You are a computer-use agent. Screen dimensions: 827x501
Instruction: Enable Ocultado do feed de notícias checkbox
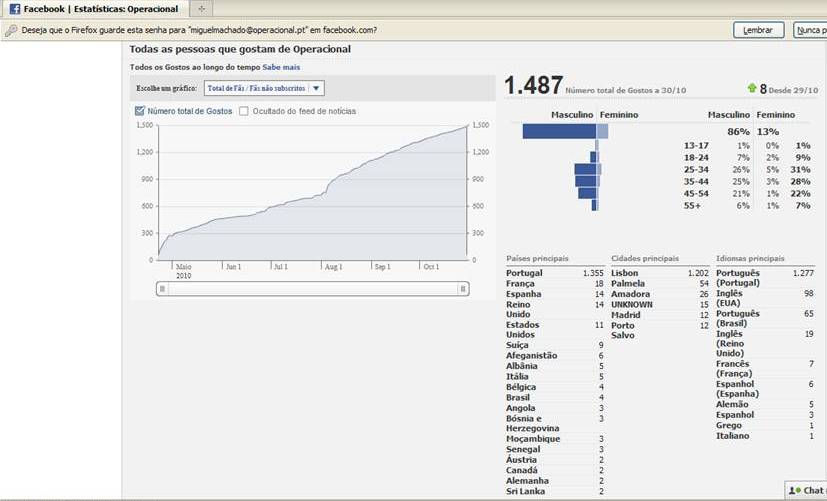coord(244,111)
